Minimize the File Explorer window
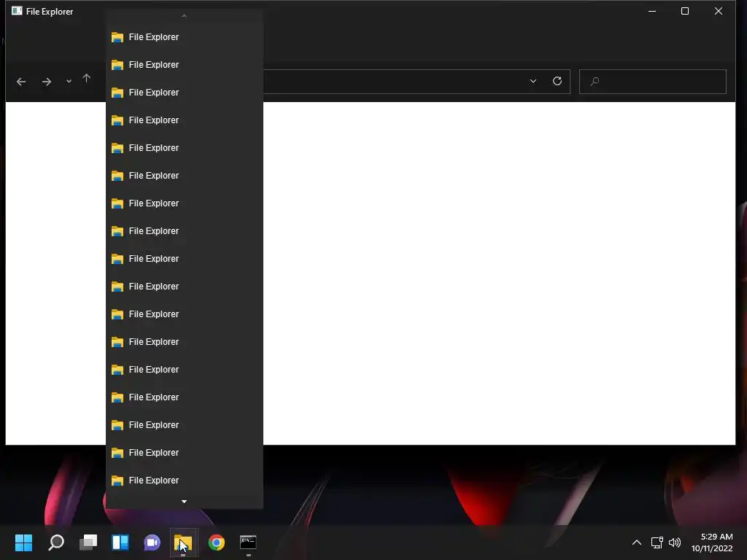This screenshot has width=747, height=560. (652, 11)
